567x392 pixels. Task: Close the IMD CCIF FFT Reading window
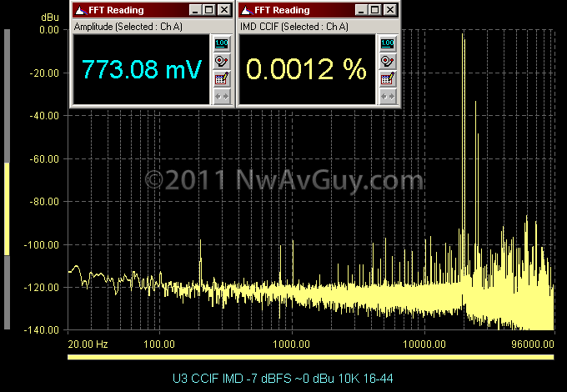tap(390, 10)
